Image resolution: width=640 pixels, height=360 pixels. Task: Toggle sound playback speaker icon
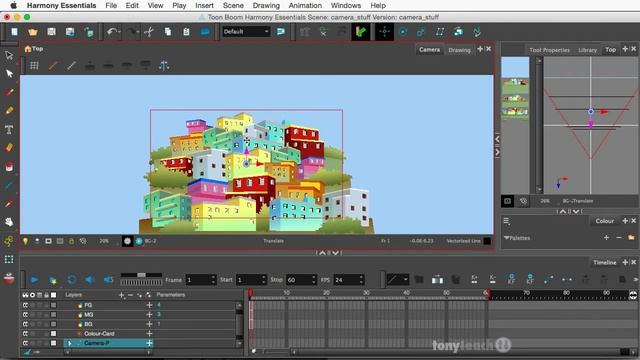(x=89, y=280)
